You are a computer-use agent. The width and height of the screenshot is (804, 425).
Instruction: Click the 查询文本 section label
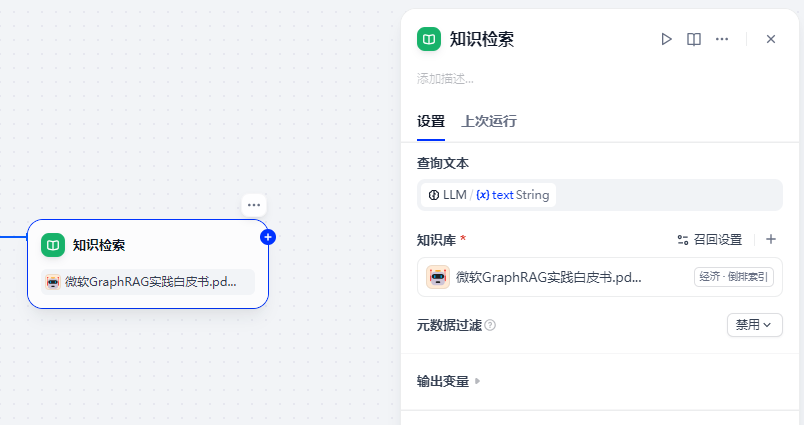(x=443, y=163)
